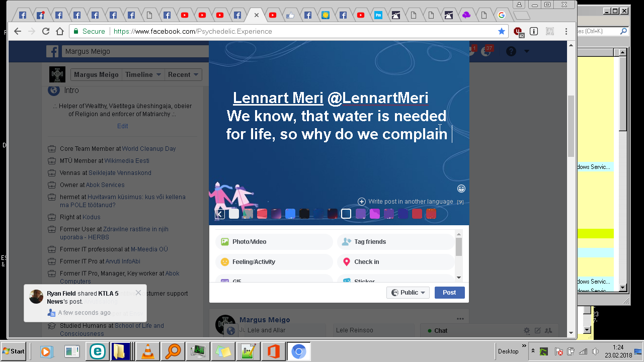Click the Check in button

(x=395, y=262)
